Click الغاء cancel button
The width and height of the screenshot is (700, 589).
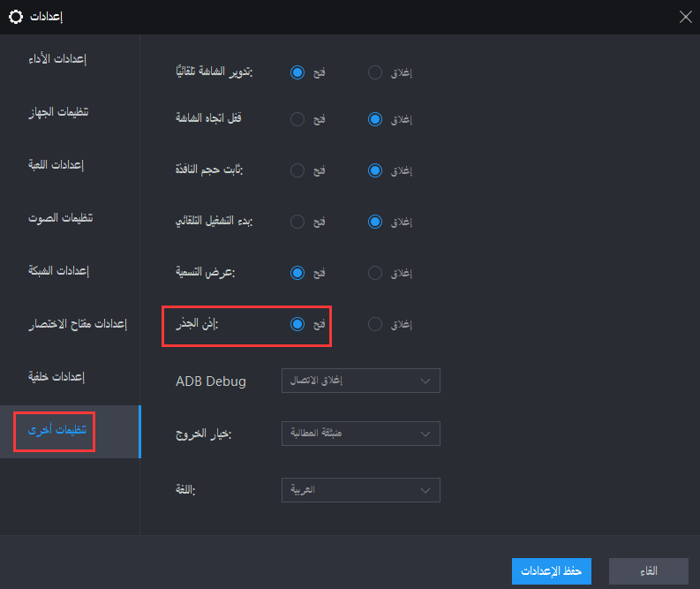point(648,571)
